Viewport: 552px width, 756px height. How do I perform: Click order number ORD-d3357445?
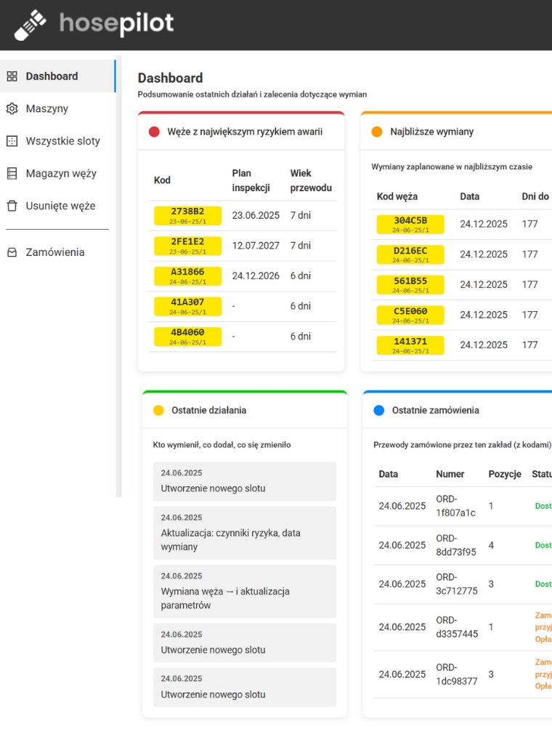457,627
